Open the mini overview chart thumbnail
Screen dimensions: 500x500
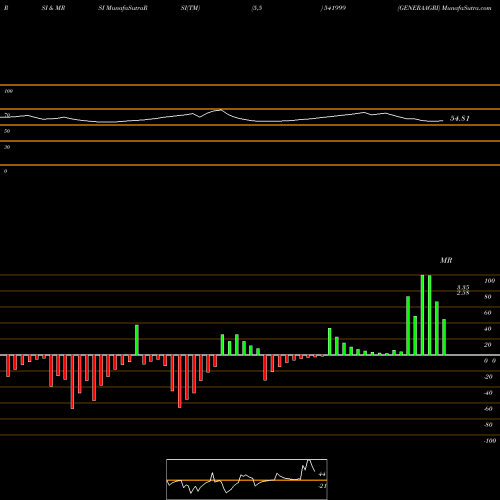coord(247,479)
